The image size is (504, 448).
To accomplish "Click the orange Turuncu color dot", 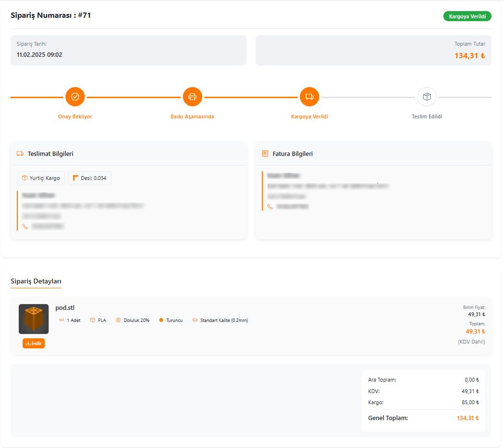I will [161, 320].
